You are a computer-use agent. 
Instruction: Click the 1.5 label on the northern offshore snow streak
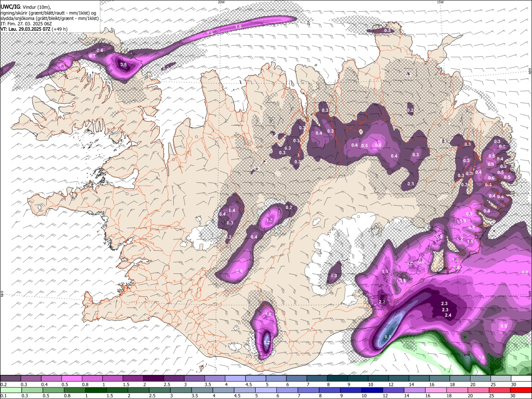pyautogui.click(x=238, y=27)
